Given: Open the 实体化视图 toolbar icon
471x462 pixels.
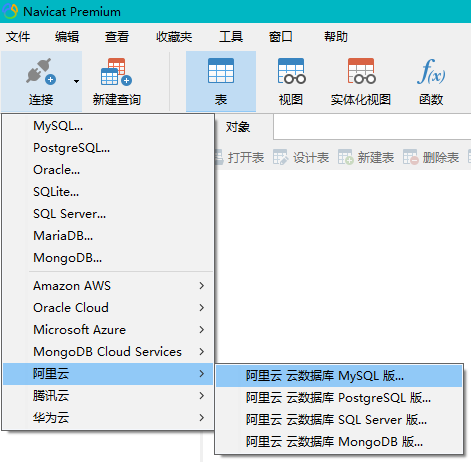Looking at the screenshot, I should pos(361,71).
